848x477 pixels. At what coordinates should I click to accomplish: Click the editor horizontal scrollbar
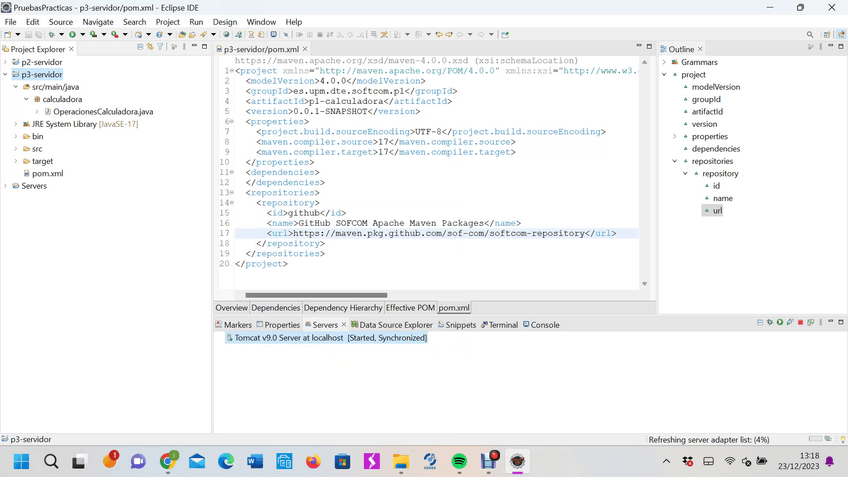click(x=316, y=295)
